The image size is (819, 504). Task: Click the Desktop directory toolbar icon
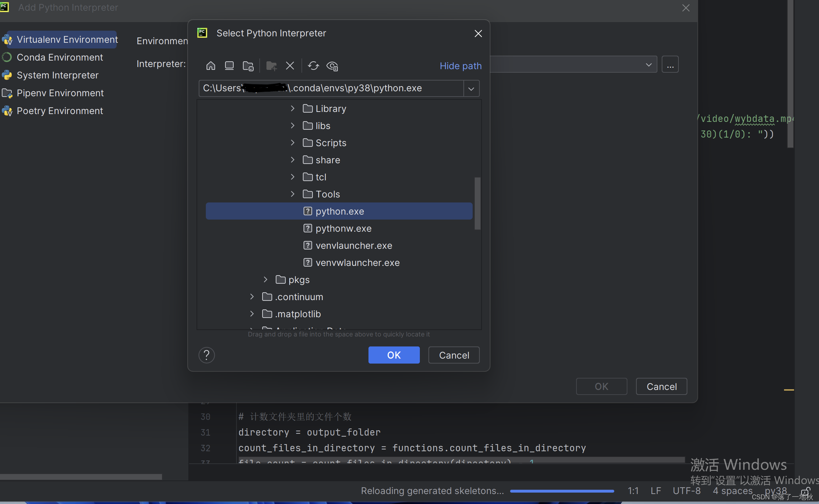pos(229,66)
